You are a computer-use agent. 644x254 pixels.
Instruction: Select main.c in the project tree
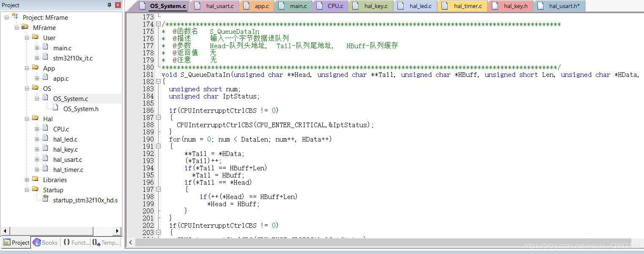[62, 48]
